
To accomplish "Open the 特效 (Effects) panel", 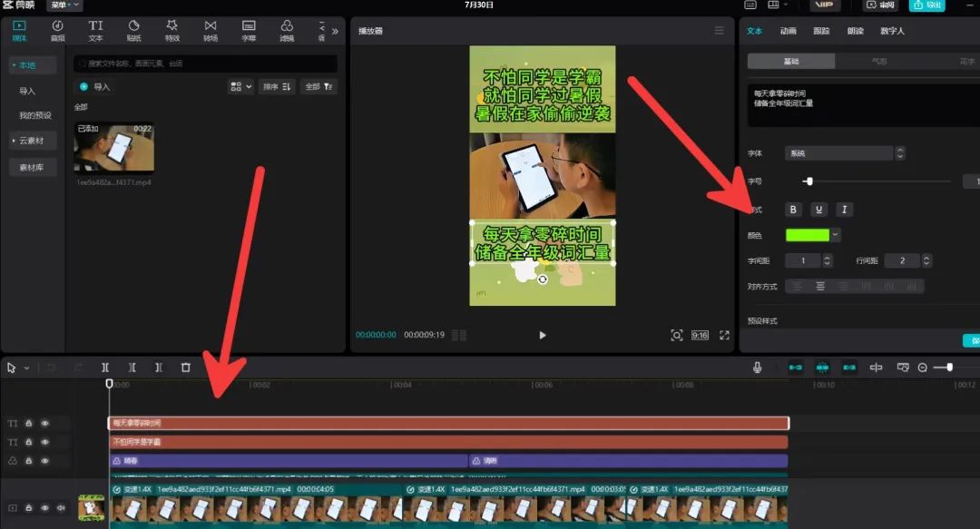I will [x=171, y=30].
